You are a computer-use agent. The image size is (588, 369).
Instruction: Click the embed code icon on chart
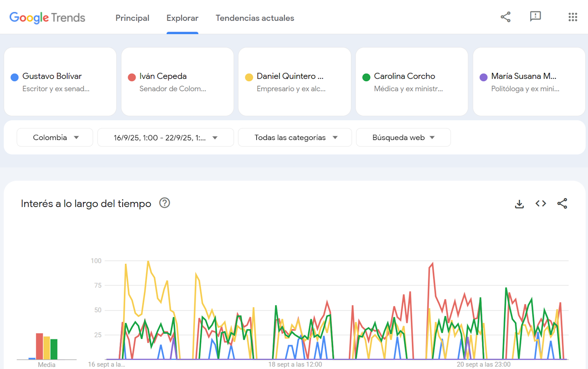point(541,204)
